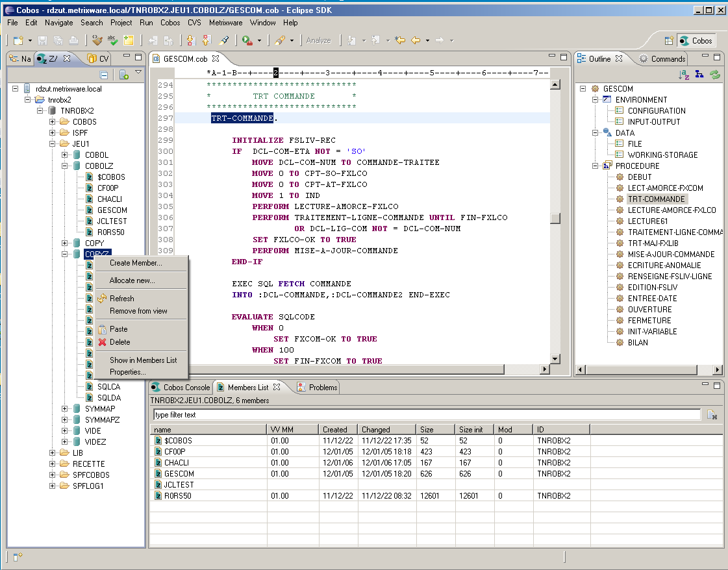Click the New wizard toolbar icon
This screenshot has width=728, height=570.
point(18,40)
